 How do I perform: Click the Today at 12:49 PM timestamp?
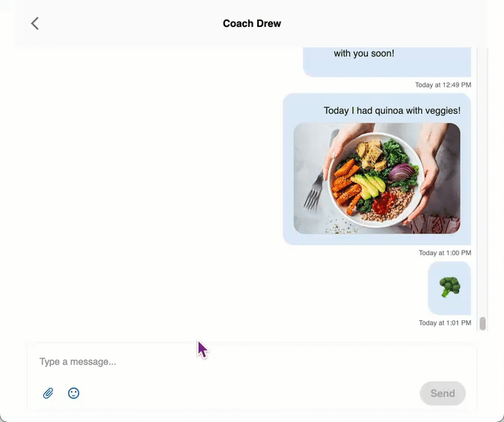(443, 85)
